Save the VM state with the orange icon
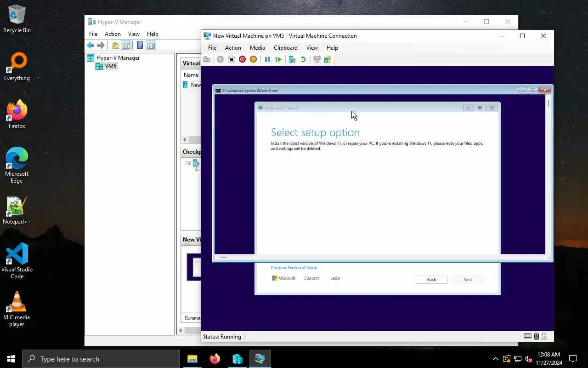 tap(253, 59)
